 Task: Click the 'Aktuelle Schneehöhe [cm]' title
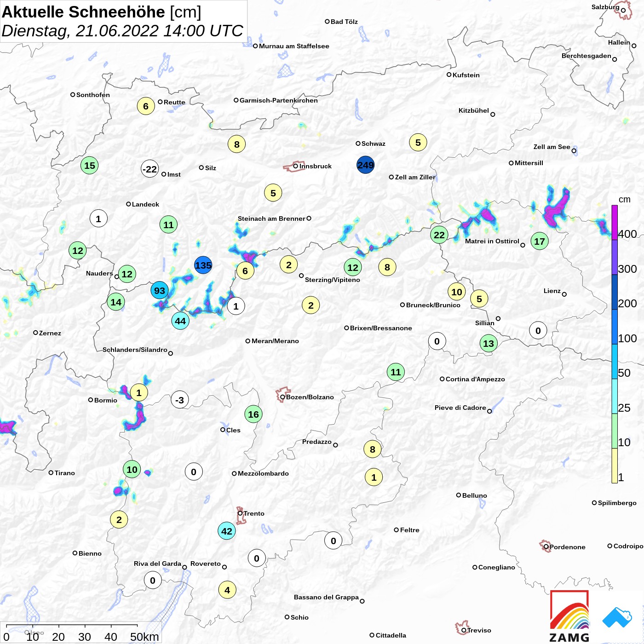(102, 12)
